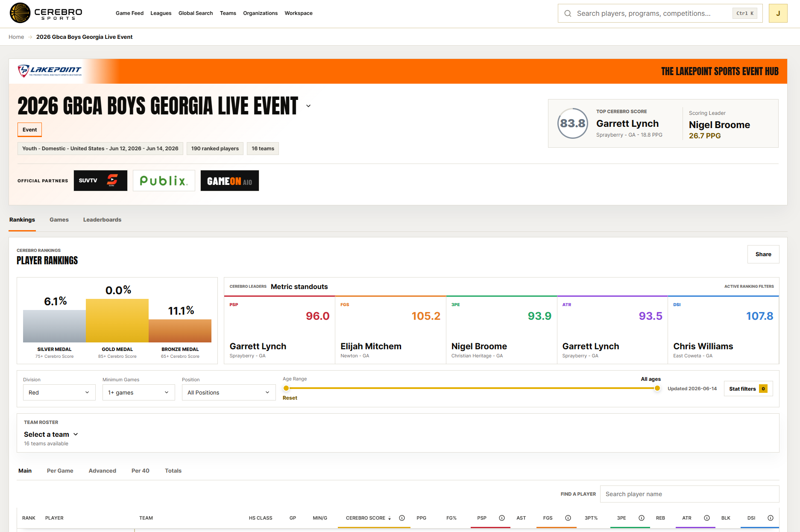800x532 pixels.
Task: Open the Stat filters button
Action: [748, 389]
